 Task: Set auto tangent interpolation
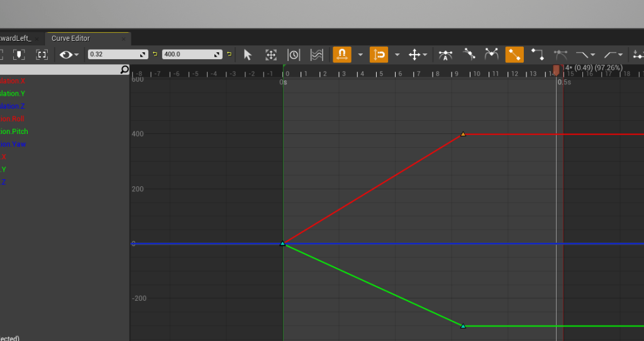445,55
